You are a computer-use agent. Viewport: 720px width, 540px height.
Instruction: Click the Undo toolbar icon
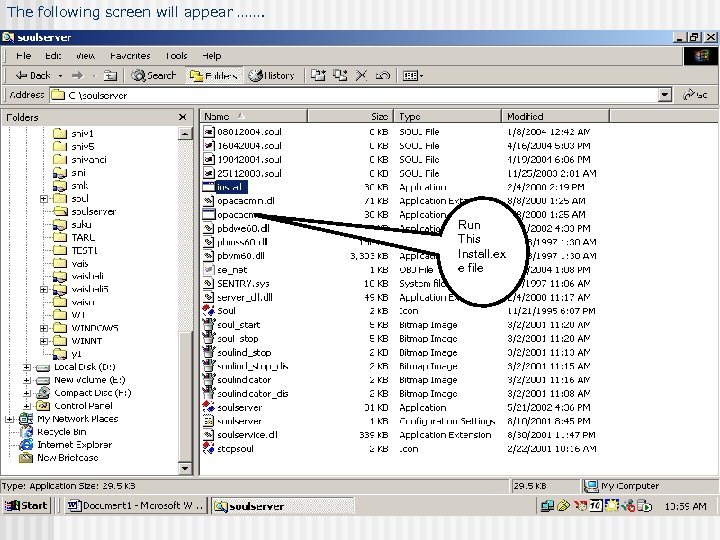[382, 75]
